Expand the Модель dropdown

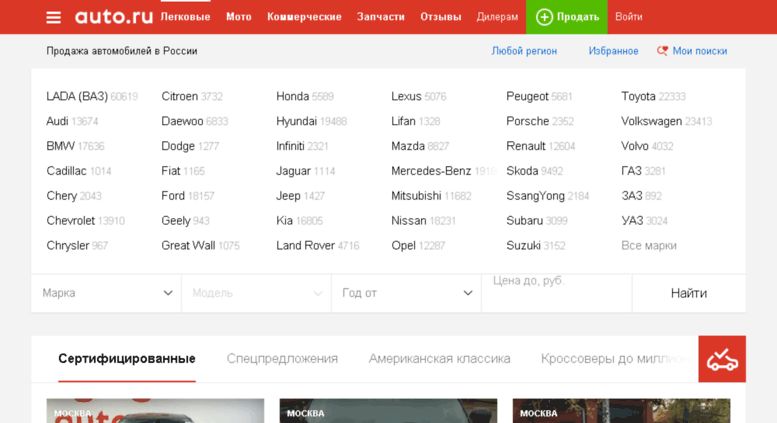pos(256,293)
